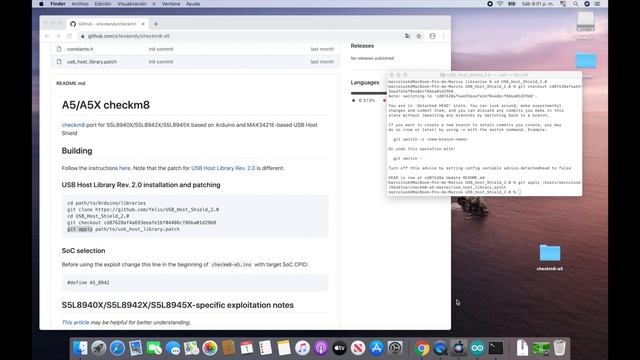Launch Safari compass icon in dock
The height and width of the screenshot is (360, 640).
117,348
